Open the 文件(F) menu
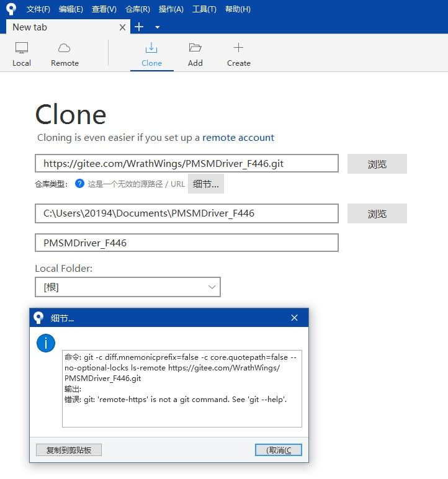Screen dimensions: 448x479 click(38, 9)
